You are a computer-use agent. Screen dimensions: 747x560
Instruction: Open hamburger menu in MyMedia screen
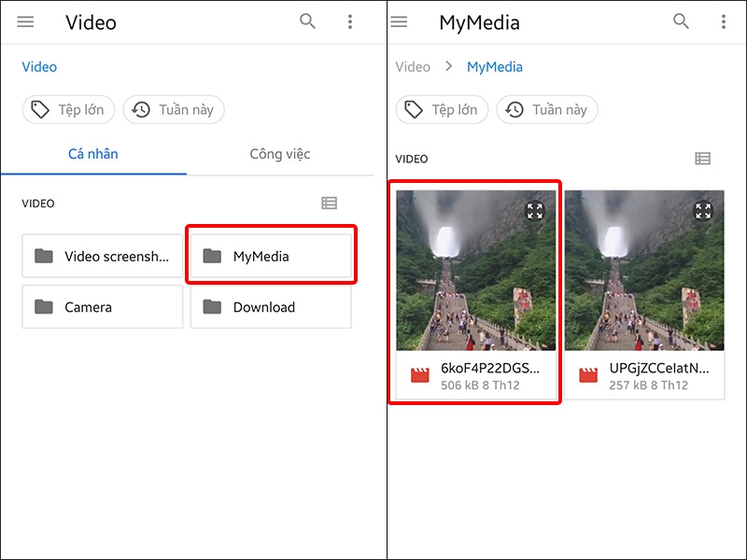coord(399,21)
